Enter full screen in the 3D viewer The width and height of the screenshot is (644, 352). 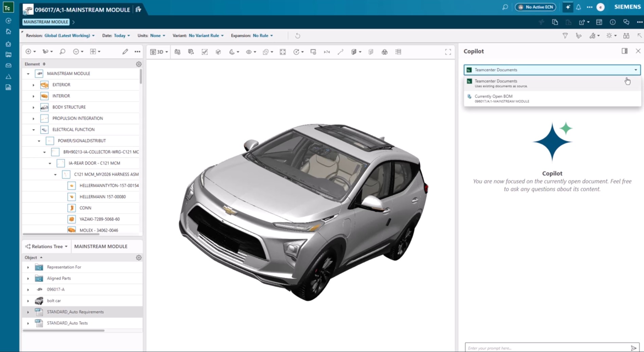coord(448,52)
